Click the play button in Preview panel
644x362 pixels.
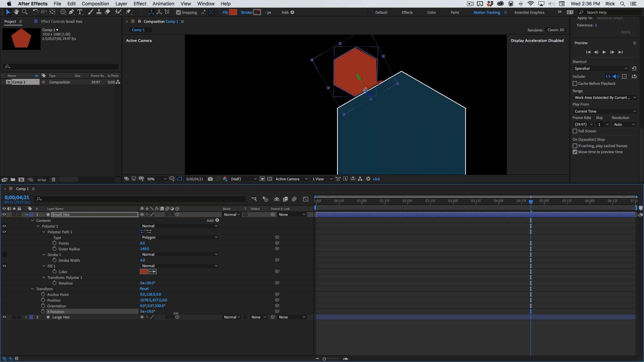tap(604, 52)
